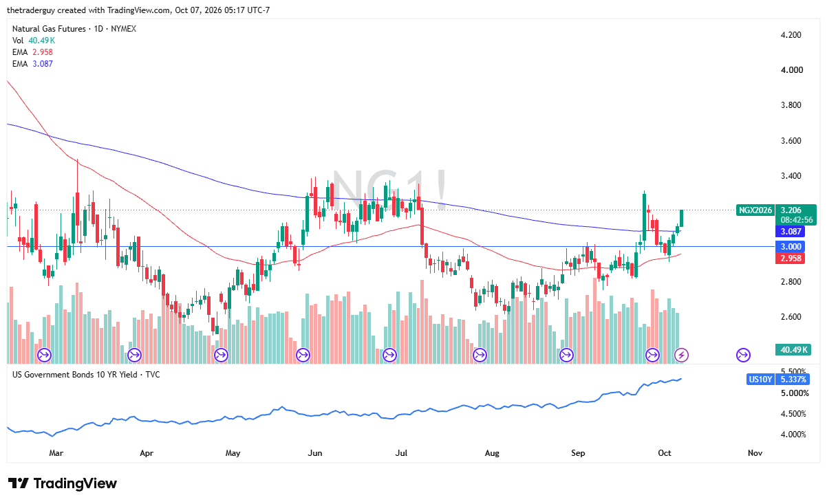
Task: Open the contract rollover marker just before Sep
Action: 566,355
